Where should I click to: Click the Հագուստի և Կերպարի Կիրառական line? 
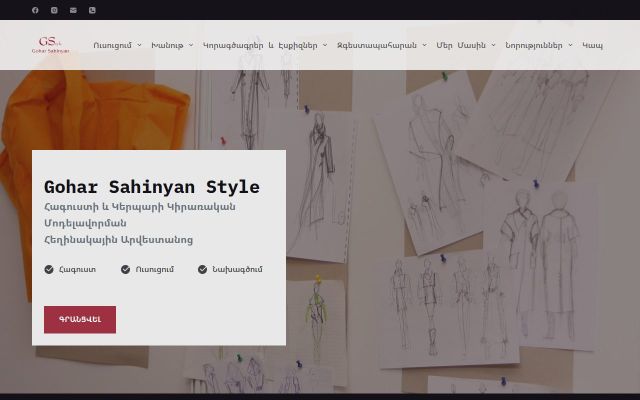(140, 207)
